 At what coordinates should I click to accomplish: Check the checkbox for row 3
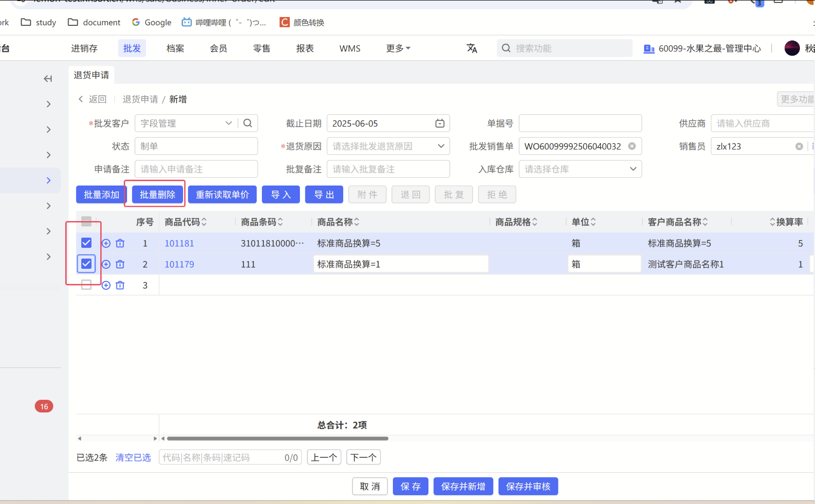point(86,285)
